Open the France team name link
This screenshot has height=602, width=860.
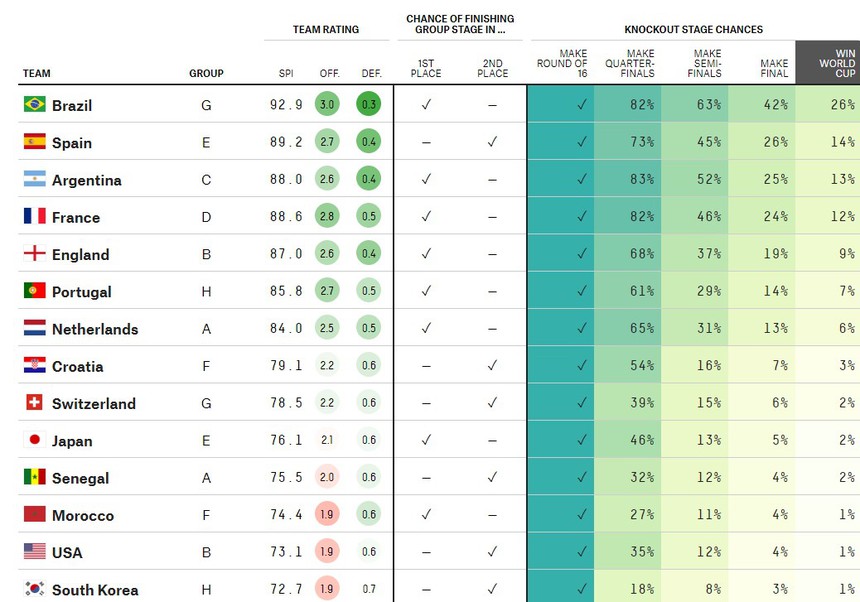(76, 217)
